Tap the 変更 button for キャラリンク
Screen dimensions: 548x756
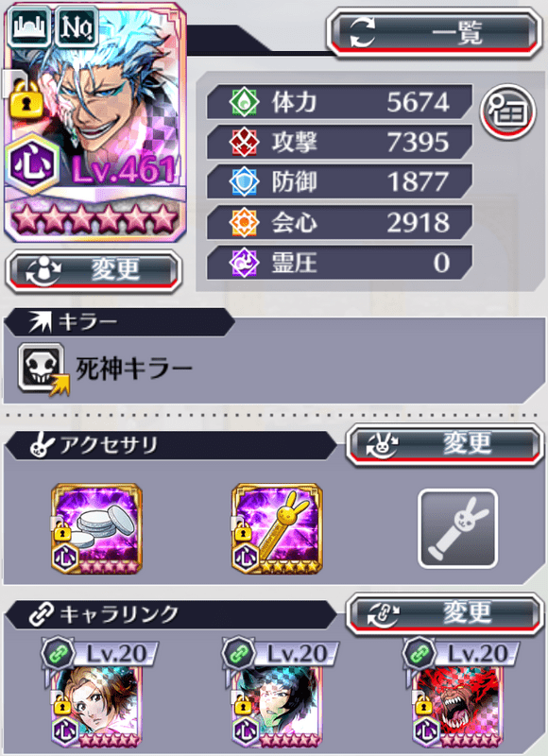[x=444, y=613]
